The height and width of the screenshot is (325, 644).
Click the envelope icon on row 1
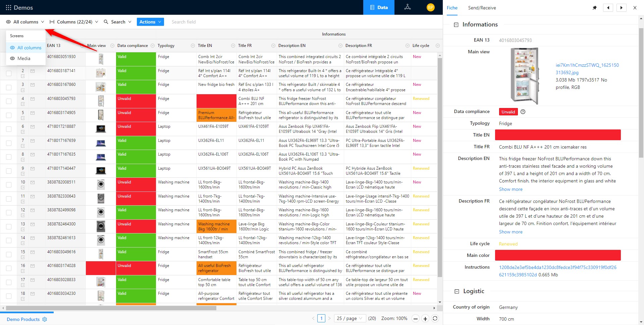32,57
